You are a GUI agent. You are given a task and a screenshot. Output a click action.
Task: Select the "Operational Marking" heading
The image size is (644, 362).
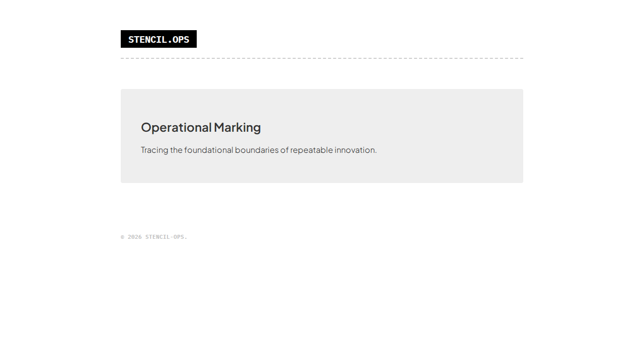coord(201,127)
